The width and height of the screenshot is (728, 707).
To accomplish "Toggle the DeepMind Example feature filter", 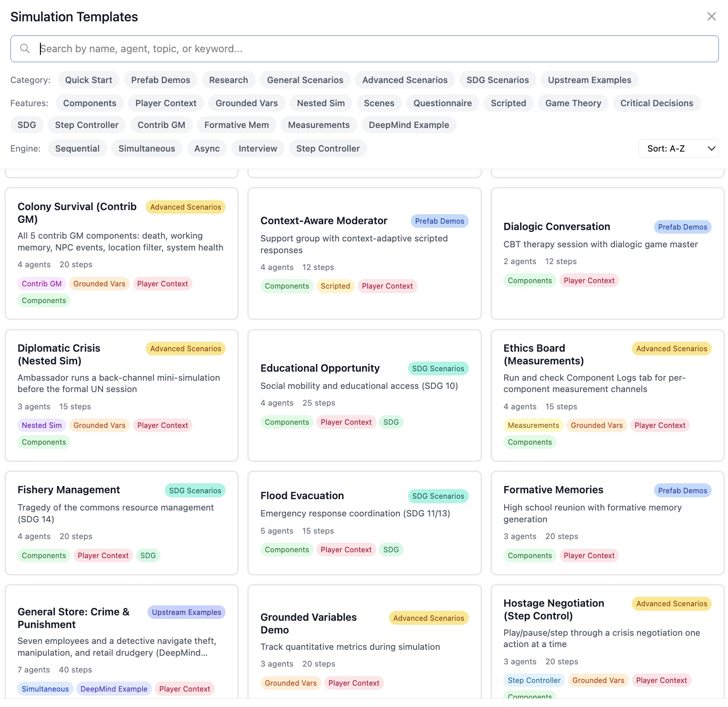I will click(409, 125).
